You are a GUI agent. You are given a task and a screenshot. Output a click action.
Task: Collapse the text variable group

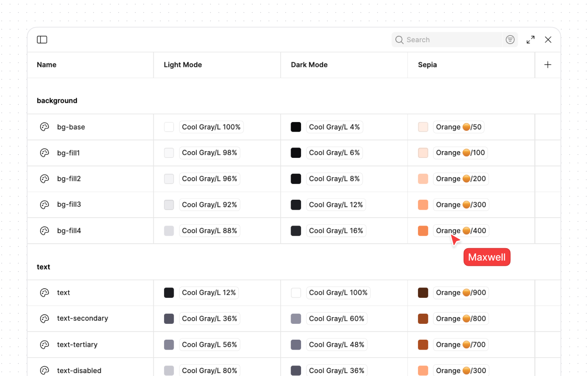tap(43, 267)
